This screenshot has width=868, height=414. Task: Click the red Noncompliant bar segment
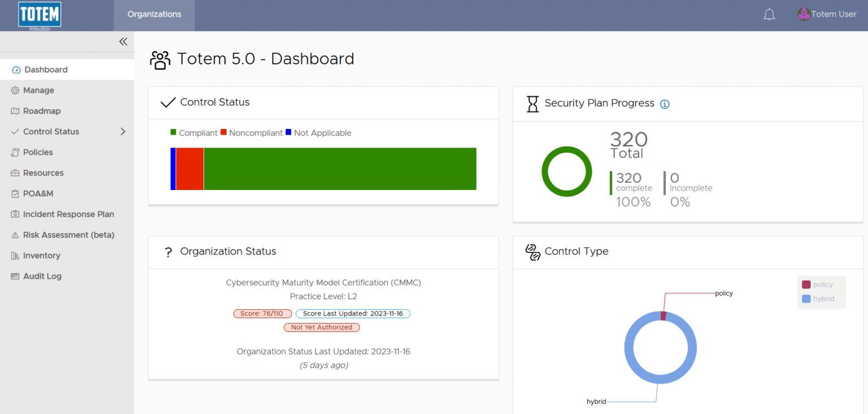(x=189, y=169)
